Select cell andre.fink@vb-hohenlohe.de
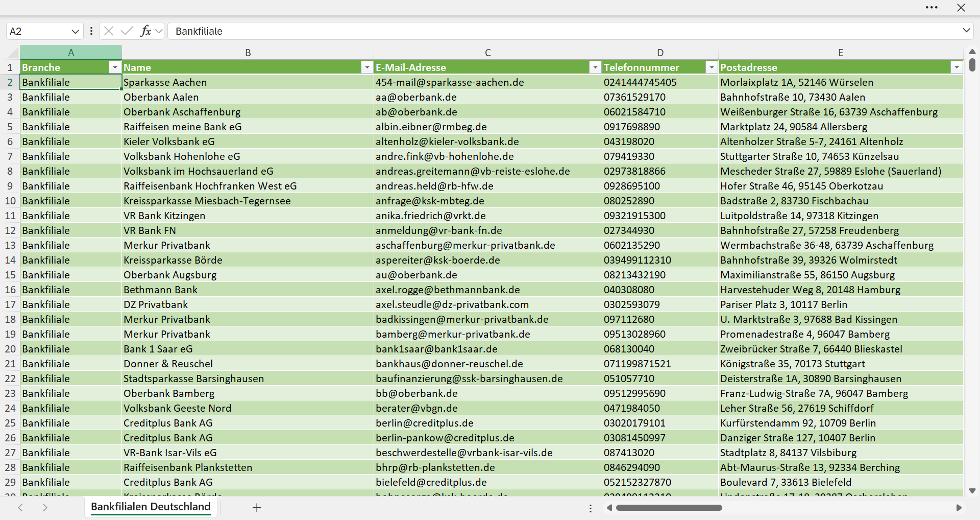This screenshot has height=520, width=980. [488, 156]
